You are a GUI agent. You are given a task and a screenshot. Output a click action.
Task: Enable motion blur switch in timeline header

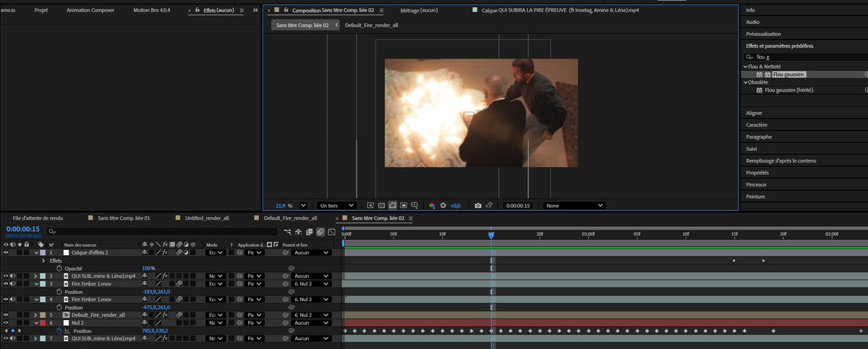(x=320, y=232)
